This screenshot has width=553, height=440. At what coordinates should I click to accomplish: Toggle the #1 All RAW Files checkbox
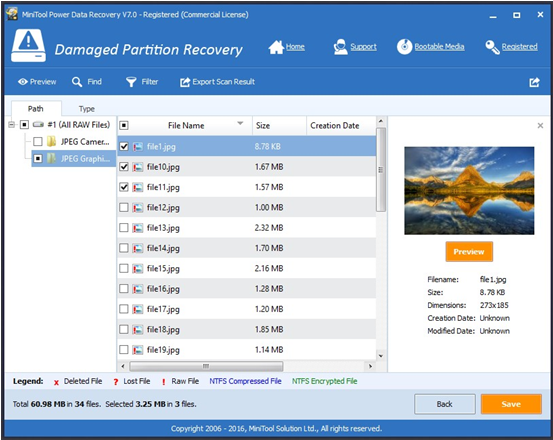[x=24, y=124]
